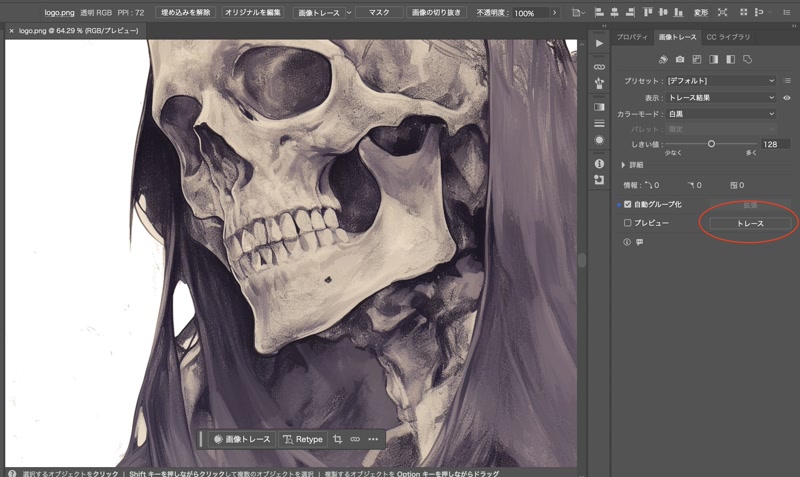This screenshot has width=800, height=477.
Task: Click the マスク button
Action: pyautogui.click(x=379, y=12)
